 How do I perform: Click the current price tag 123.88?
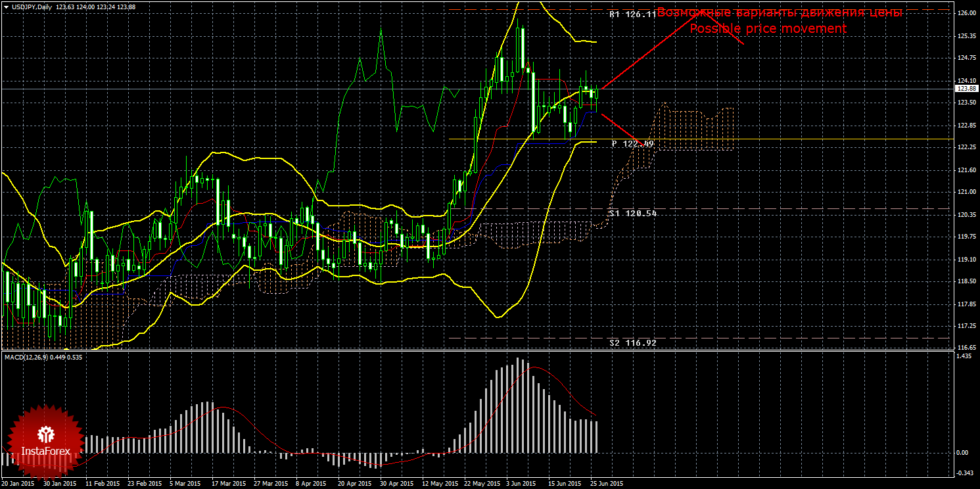tap(966, 89)
